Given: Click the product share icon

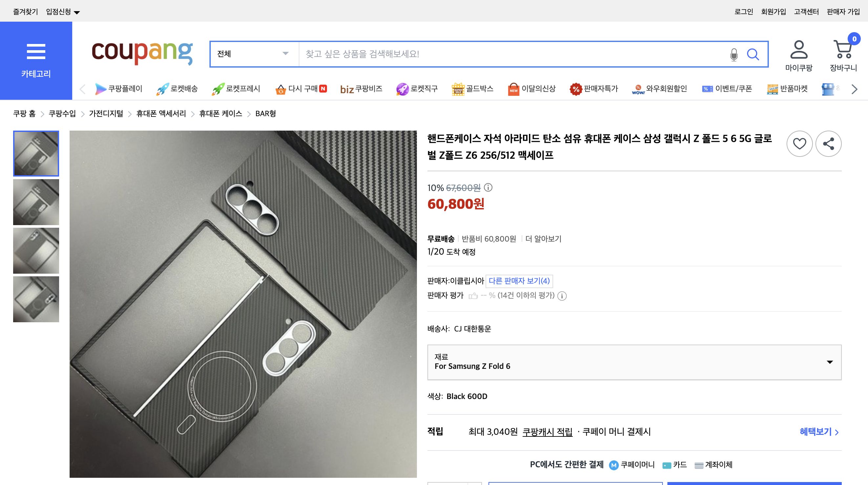Looking at the screenshot, I should (829, 143).
